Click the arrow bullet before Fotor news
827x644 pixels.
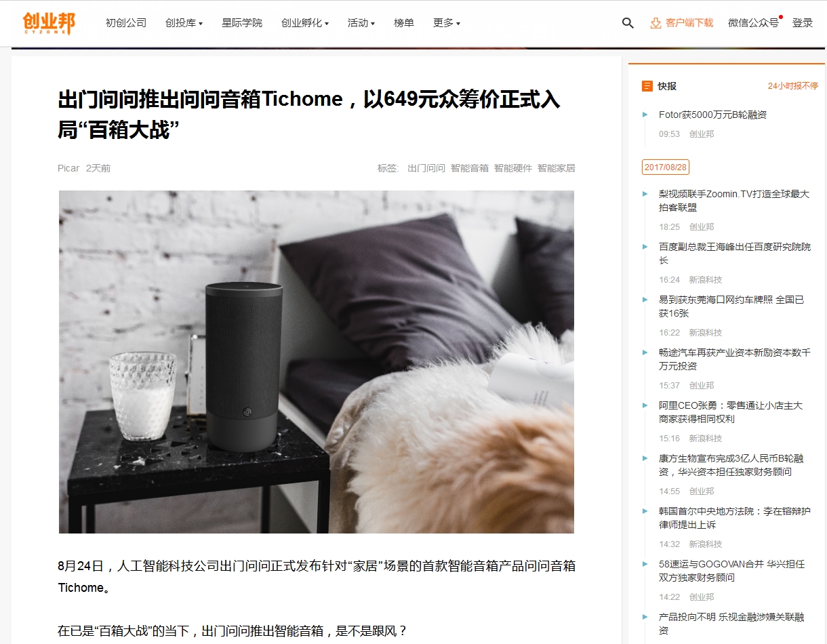(x=645, y=115)
